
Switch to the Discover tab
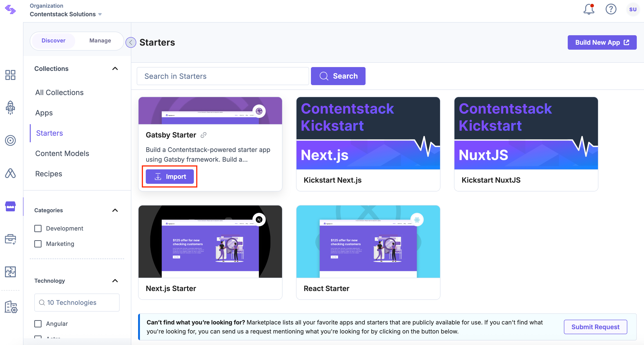(x=53, y=41)
